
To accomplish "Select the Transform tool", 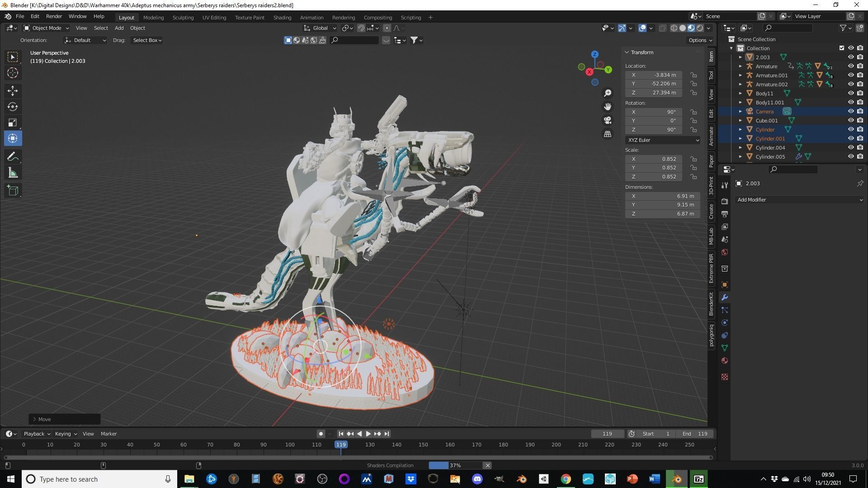I will click(x=13, y=138).
